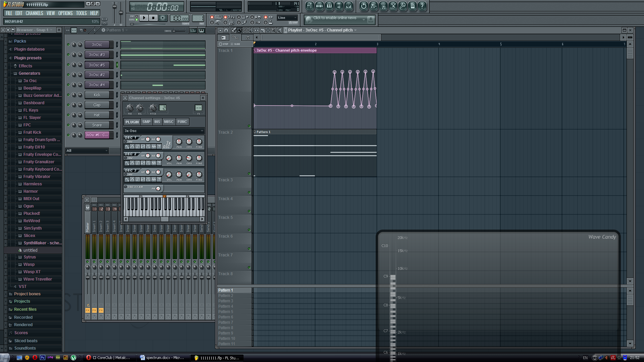Image resolution: width=644 pixels, height=362 pixels.
Task: Open the Playlist title dropdown arrow
Action: (356, 30)
